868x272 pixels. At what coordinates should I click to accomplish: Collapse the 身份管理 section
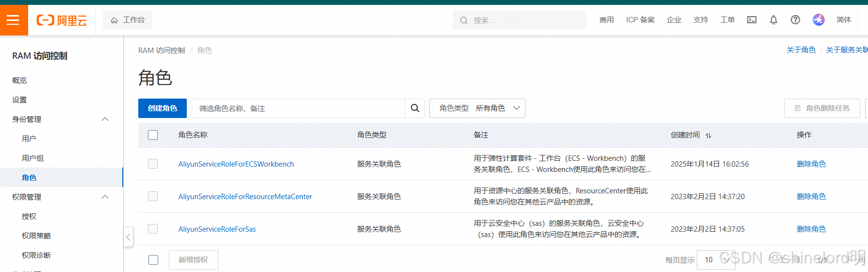pyautogui.click(x=105, y=119)
